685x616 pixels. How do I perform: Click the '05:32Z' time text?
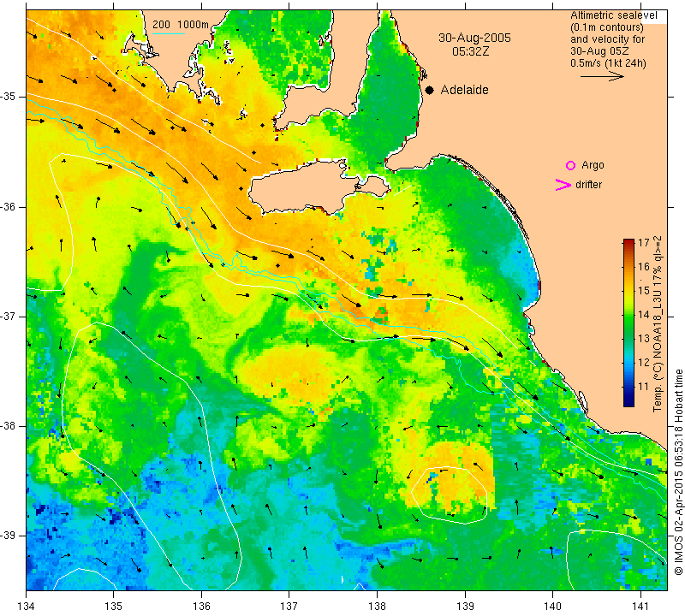click(470, 51)
